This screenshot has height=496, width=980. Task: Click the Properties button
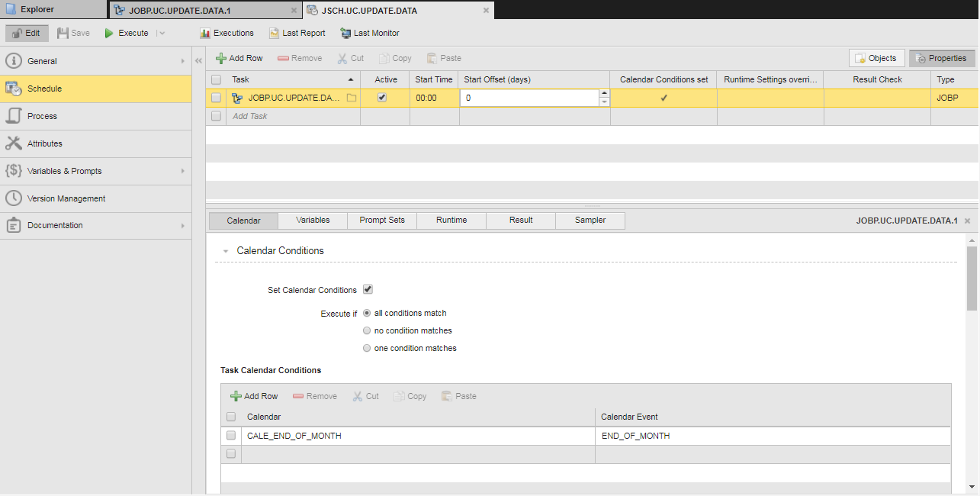pyautogui.click(x=942, y=58)
